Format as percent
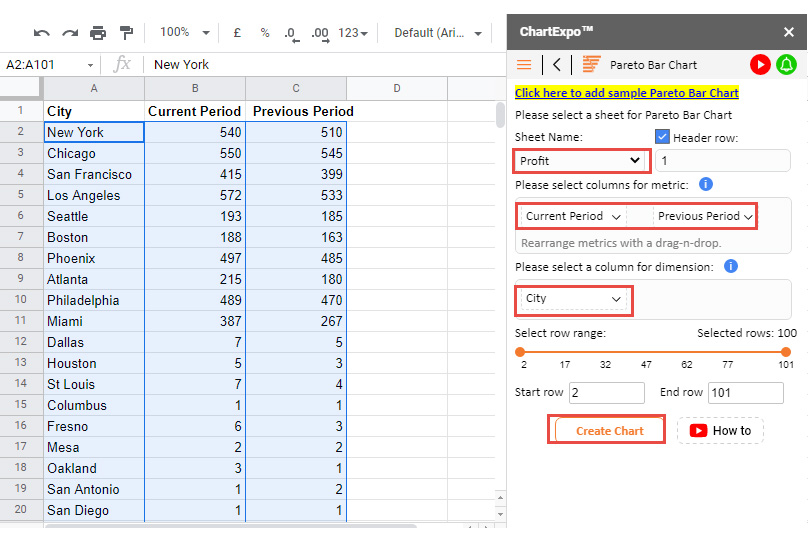The height and width of the screenshot is (542, 808). [265, 33]
